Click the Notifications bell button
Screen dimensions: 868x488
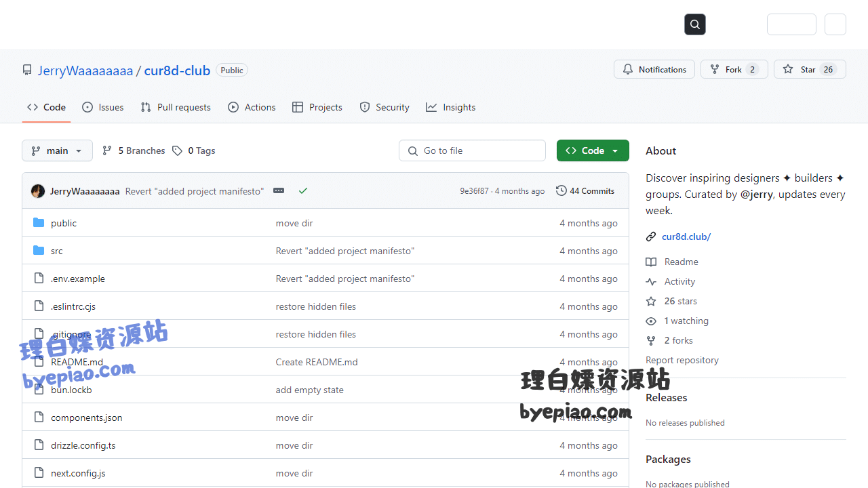(654, 69)
